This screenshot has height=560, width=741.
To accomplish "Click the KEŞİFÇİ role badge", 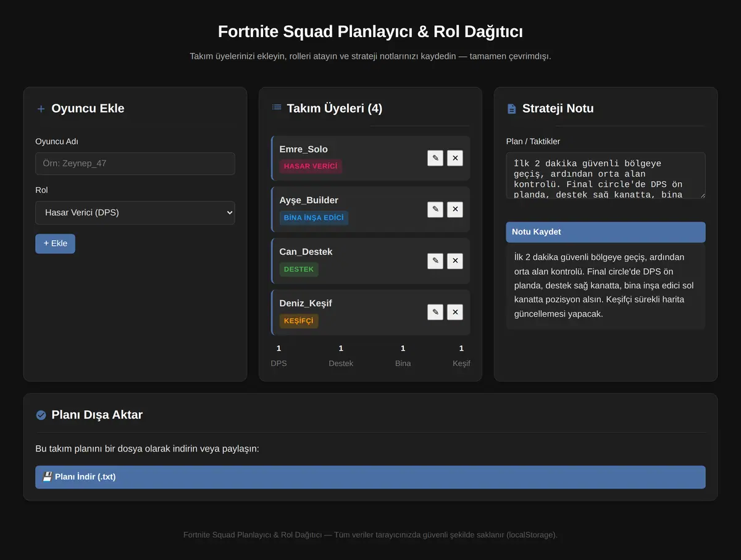I will (x=299, y=321).
